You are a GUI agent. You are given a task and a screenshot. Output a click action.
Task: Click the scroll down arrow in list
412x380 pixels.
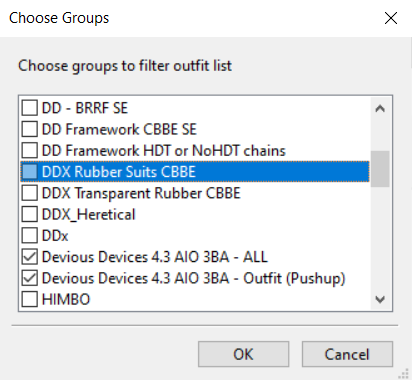click(x=380, y=299)
